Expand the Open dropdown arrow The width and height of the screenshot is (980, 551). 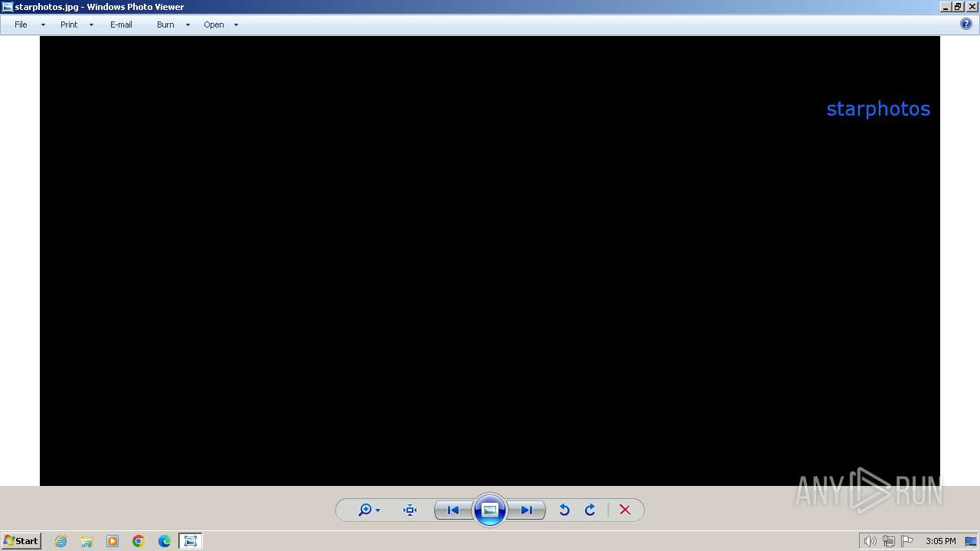pyautogui.click(x=236, y=24)
